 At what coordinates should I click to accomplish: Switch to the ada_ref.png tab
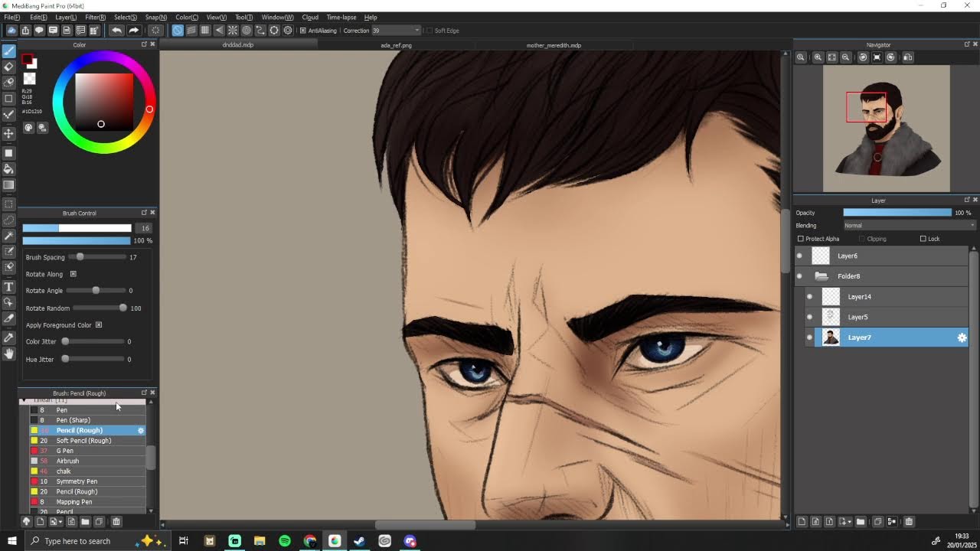click(397, 45)
